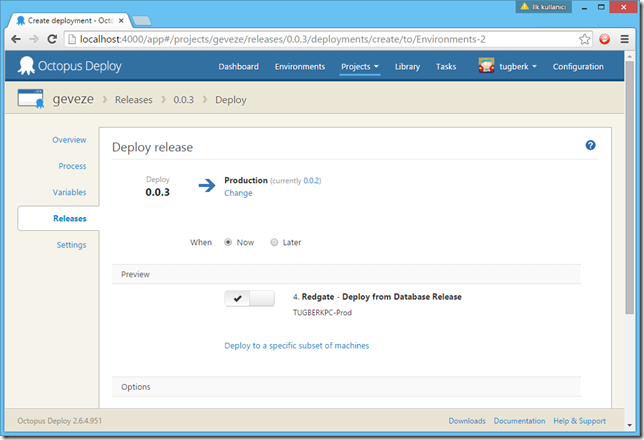The width and height of the screenshot is (644, 440).
Task: Click the Octopus Deploy logo icon
Action: click(26, 66)
